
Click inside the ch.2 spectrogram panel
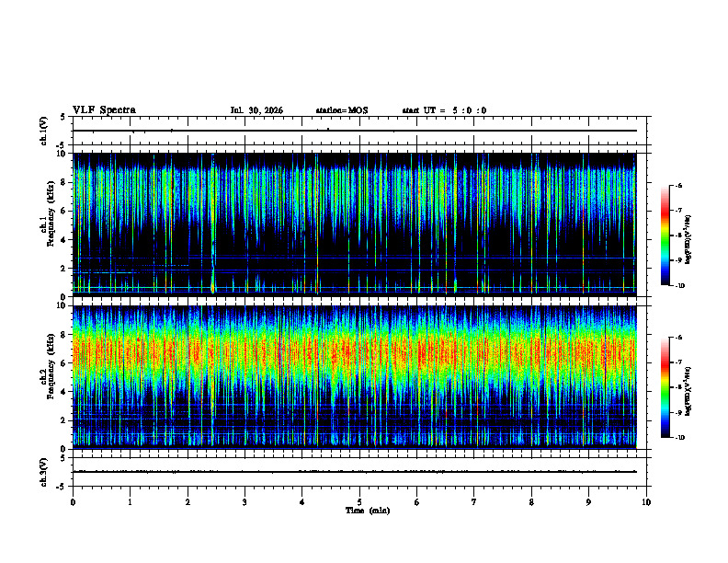[x=354, y=377]
